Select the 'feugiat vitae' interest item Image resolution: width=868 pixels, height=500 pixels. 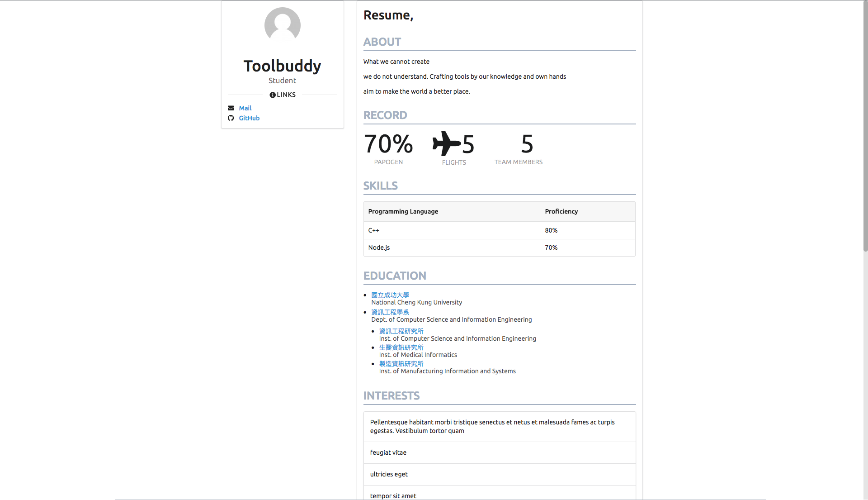coord(499,452)
